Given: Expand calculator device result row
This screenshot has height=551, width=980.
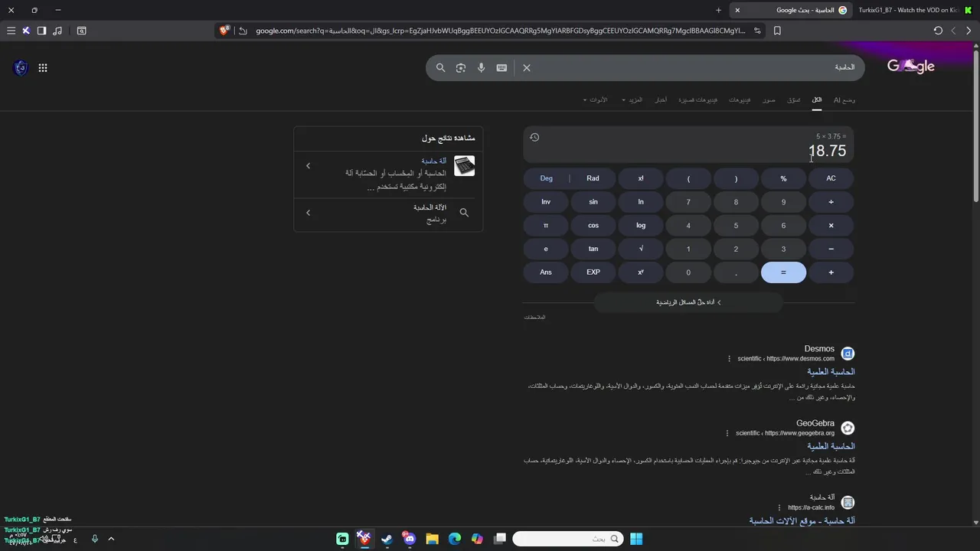Looking at the screenshot, I should click(388, 176).
